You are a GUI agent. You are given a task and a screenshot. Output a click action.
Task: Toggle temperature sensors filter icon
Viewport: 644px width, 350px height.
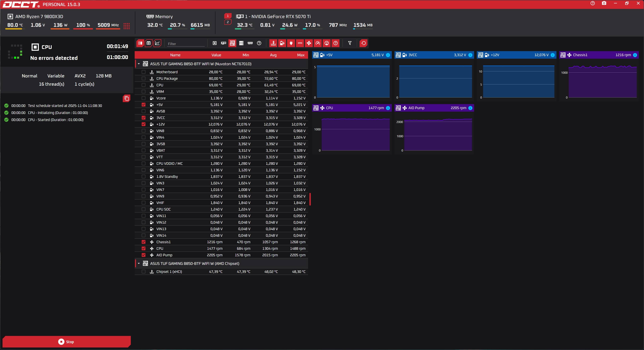tap(273, 43)
